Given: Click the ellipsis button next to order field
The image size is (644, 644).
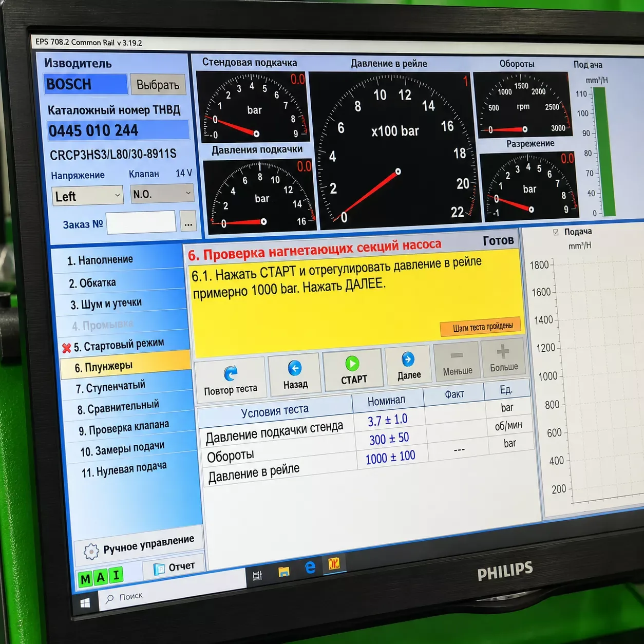Looking at the screenshot, I should point(188,222).
